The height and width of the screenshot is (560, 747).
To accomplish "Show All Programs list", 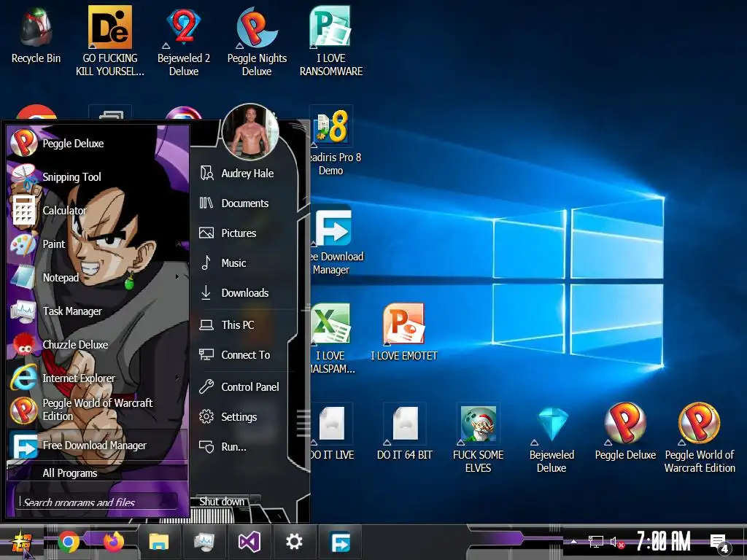I will (x=97, y=472).
